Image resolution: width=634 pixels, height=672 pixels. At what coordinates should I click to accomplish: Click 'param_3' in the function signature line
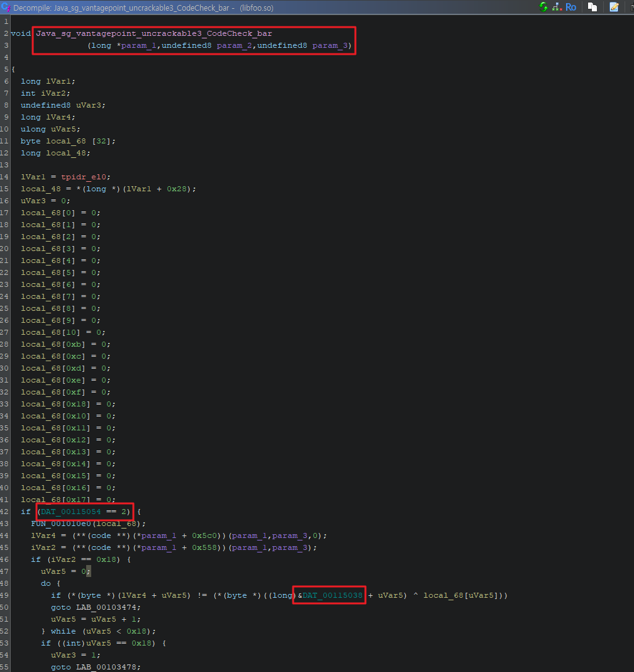tap(330, 45)
